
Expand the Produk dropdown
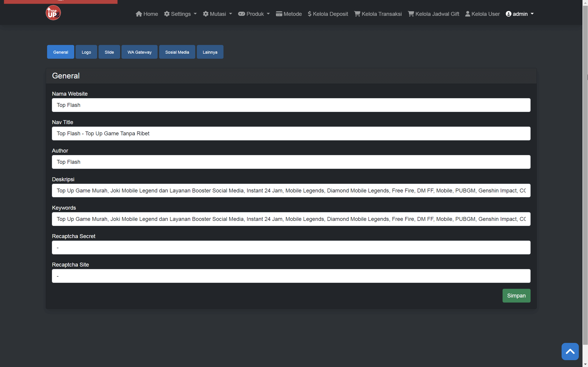pyautogui.click(x=254, y=14)
